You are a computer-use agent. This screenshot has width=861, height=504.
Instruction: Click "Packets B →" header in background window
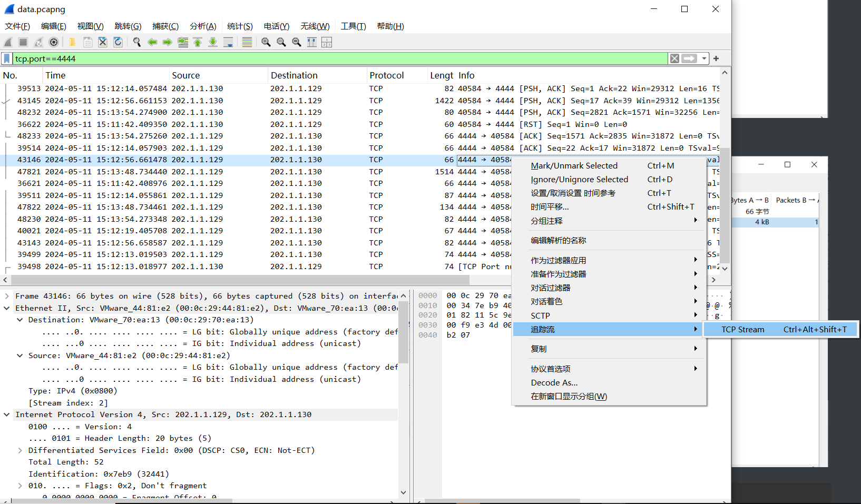point(797,200)
